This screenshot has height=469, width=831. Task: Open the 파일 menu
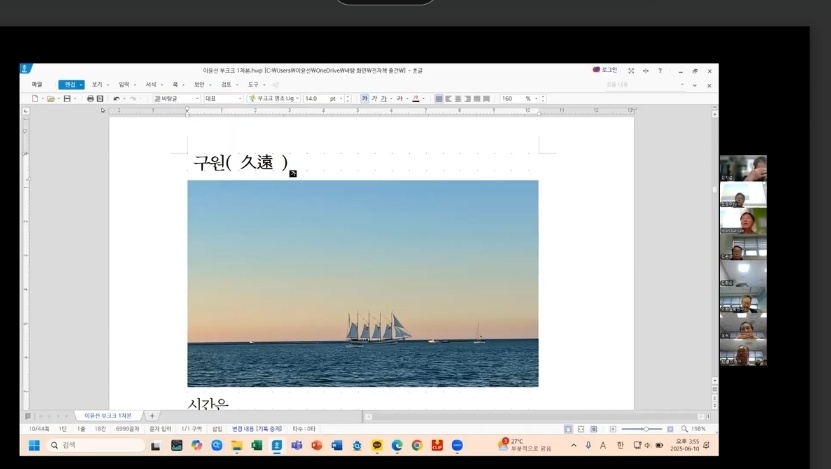[x=37, y=85]
